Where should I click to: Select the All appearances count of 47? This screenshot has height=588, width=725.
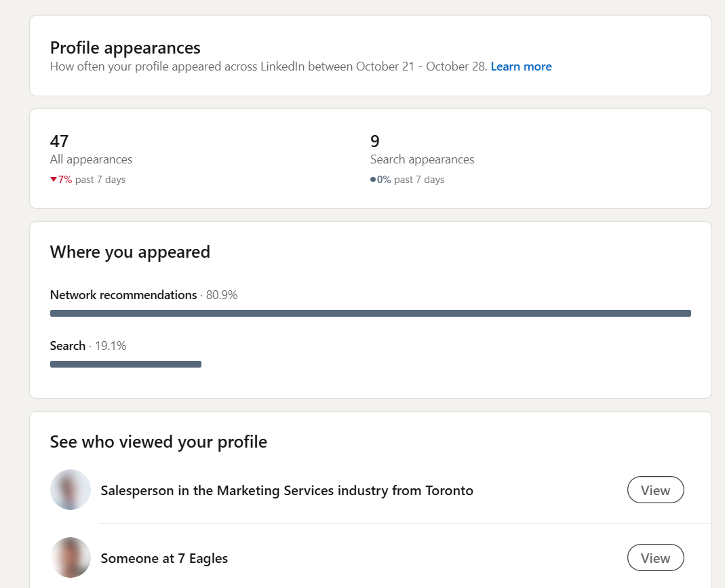(x=60, y=141)
